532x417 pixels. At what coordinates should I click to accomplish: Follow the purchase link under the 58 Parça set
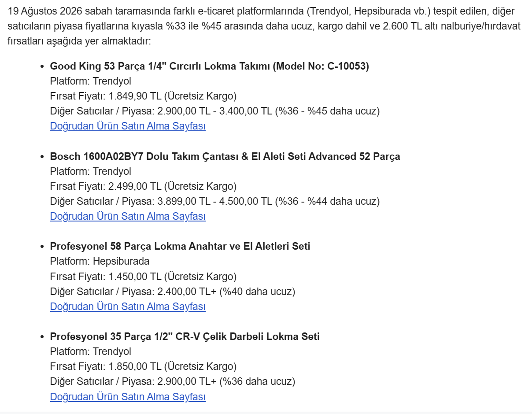[128, 306]
